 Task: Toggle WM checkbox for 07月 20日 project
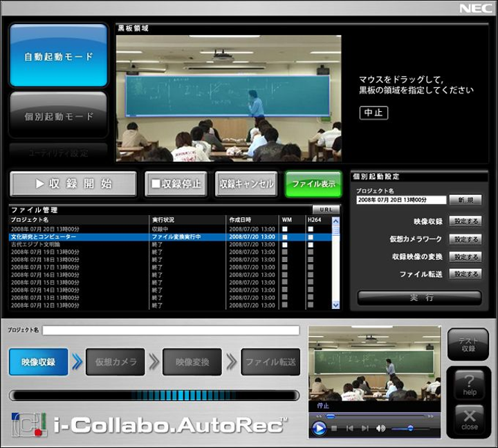coord(285,229)
